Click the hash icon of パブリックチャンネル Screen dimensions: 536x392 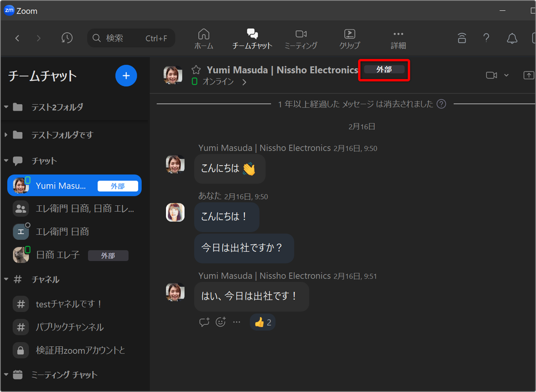[21, 327]
